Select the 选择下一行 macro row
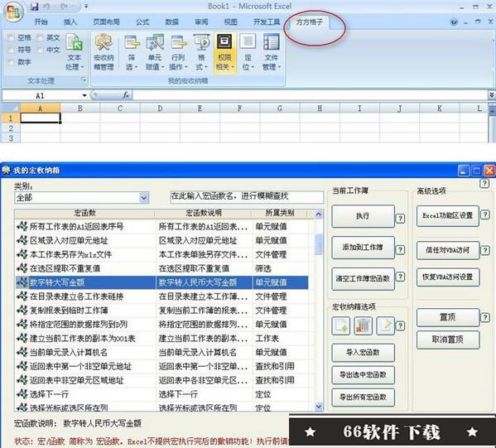 point(161,394)
